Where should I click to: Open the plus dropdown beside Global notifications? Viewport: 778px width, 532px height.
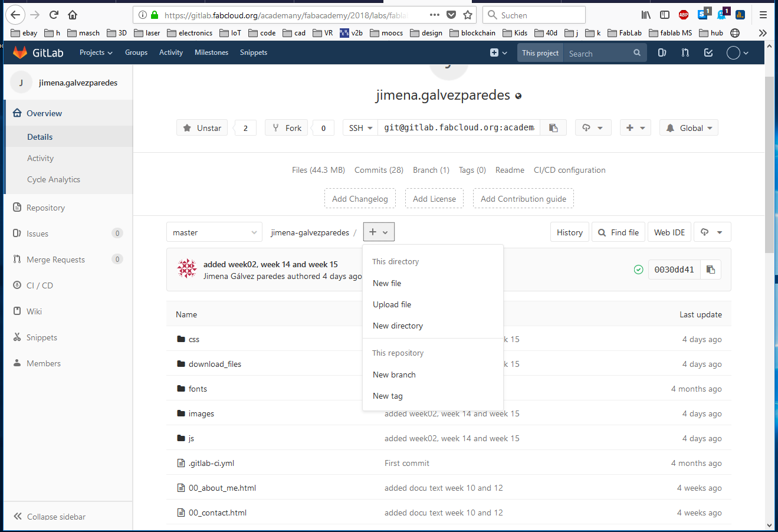coord(635,128)
